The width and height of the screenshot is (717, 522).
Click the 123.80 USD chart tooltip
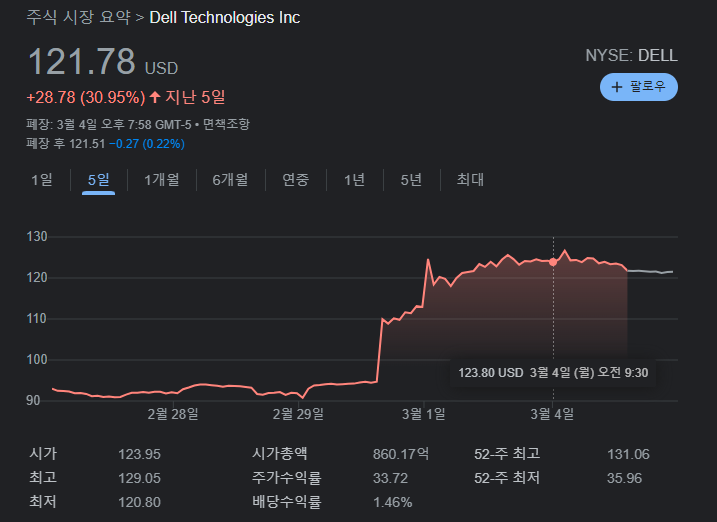click(553, 373)
